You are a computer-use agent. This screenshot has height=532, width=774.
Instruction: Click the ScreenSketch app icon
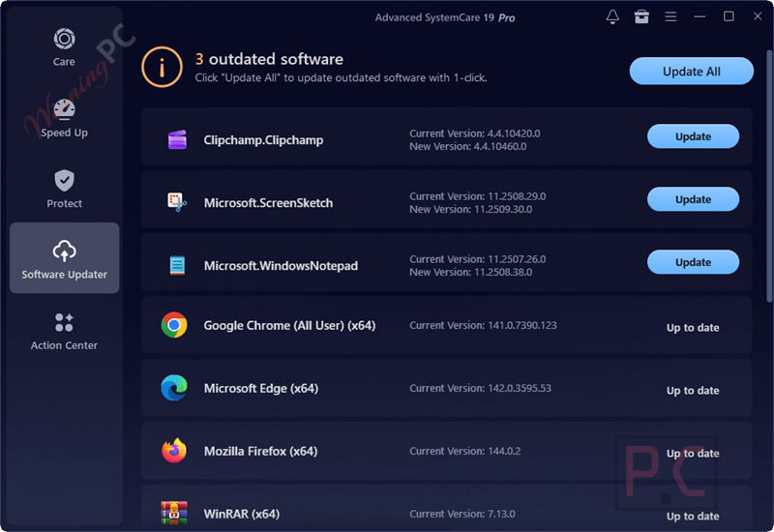(177, 202)
